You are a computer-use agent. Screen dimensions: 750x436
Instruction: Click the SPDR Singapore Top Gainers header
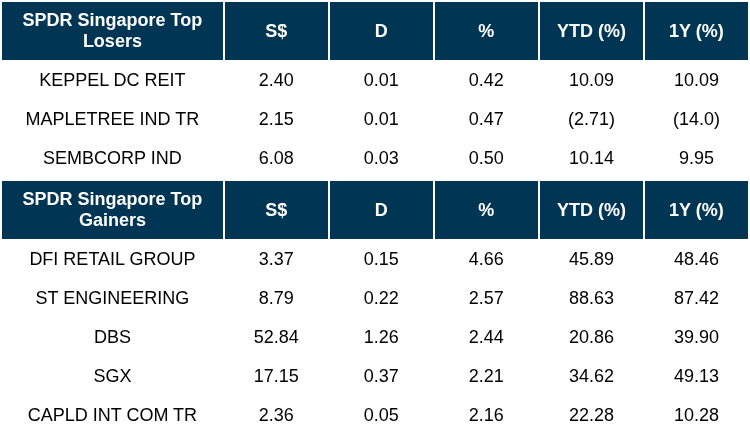[112, 210]
